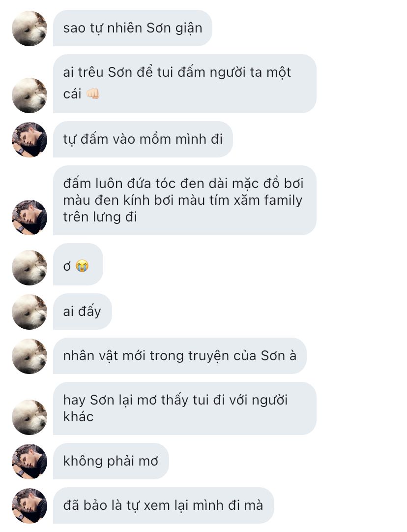407x532 pixels.
Task: Click the dog avatar beside "nhân vật mới trong truyện" message
Action: pyautogui.click(x=29, y=356)
